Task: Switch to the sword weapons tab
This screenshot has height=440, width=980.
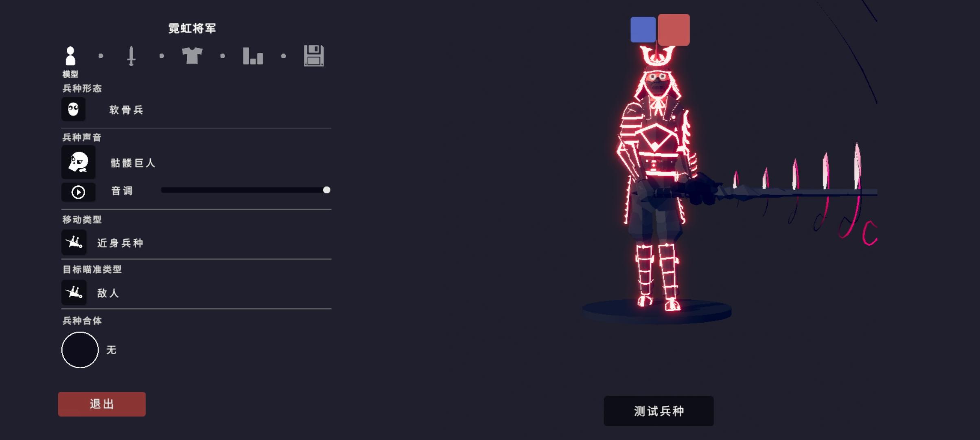Action: click(131, 56)
